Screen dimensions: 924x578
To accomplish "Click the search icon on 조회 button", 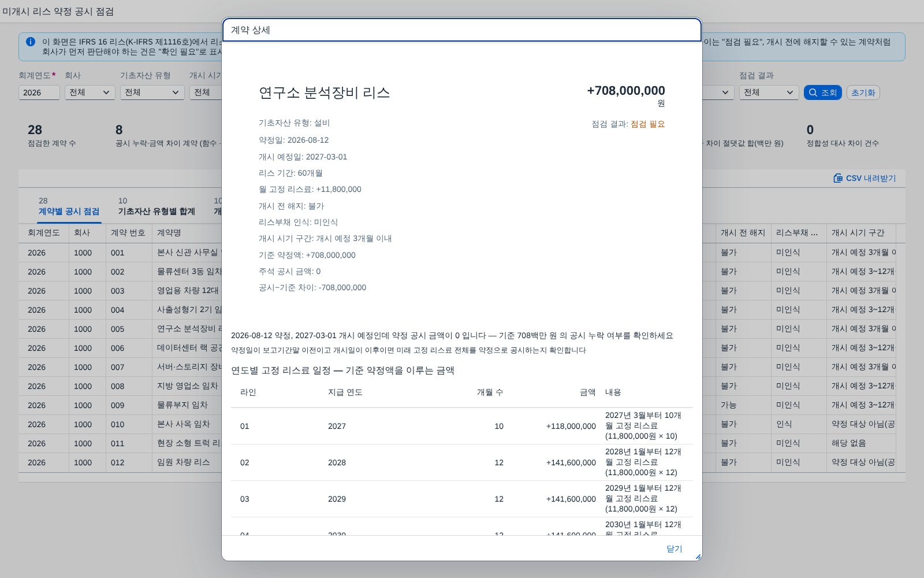I will (813, 92).
